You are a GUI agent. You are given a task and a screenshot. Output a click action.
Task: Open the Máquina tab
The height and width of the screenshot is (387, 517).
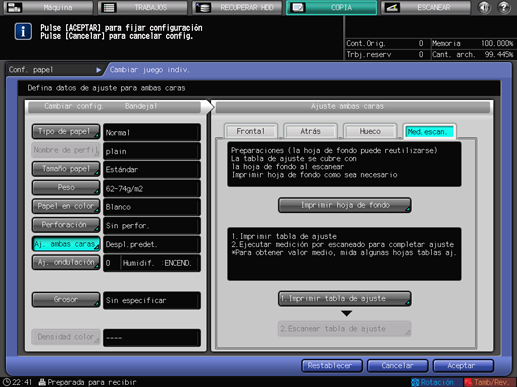pyautogui.click(x=48, y=7)
